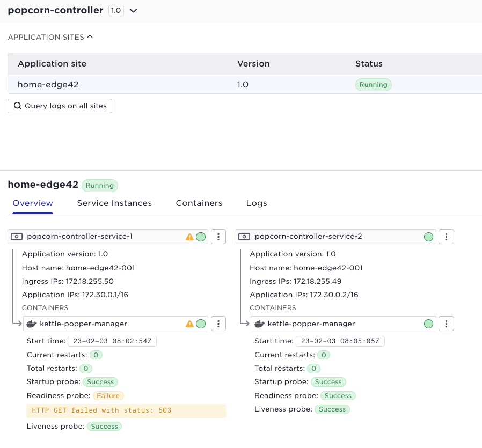Image resolution: width=482 pixels, height=448 pixels.
Task: Click Running status badge in table row
Action: click(x=373, y=84)
